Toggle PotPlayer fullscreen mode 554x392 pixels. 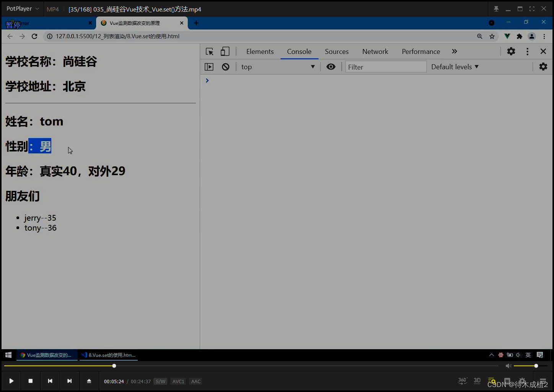click(532, 9)
